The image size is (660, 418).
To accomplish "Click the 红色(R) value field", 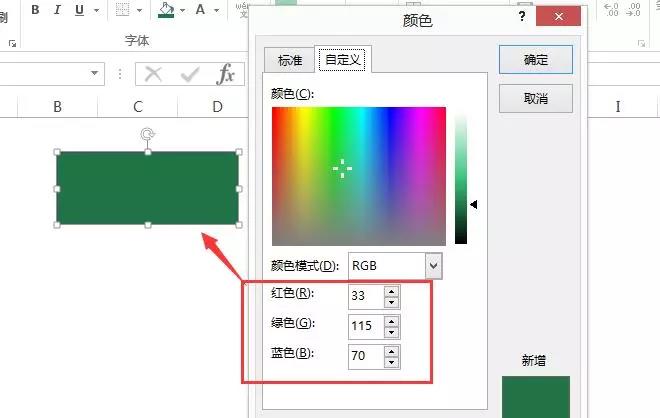I will [366, 296].
